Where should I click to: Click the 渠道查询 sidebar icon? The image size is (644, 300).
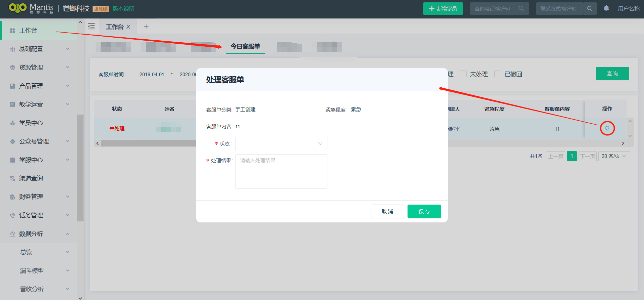coord(12,178)
